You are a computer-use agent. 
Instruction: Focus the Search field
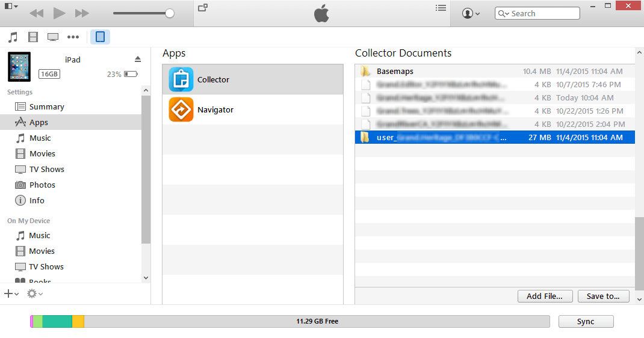(x=537, y=14)
